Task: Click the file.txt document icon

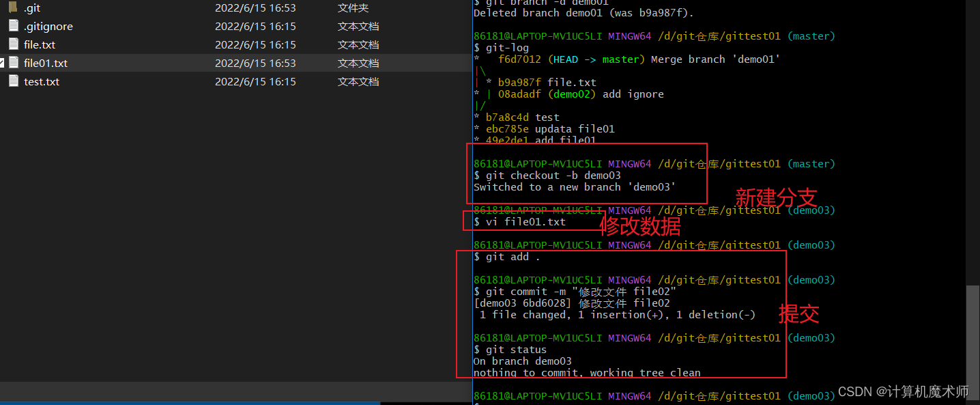Action: pos(13,44)
